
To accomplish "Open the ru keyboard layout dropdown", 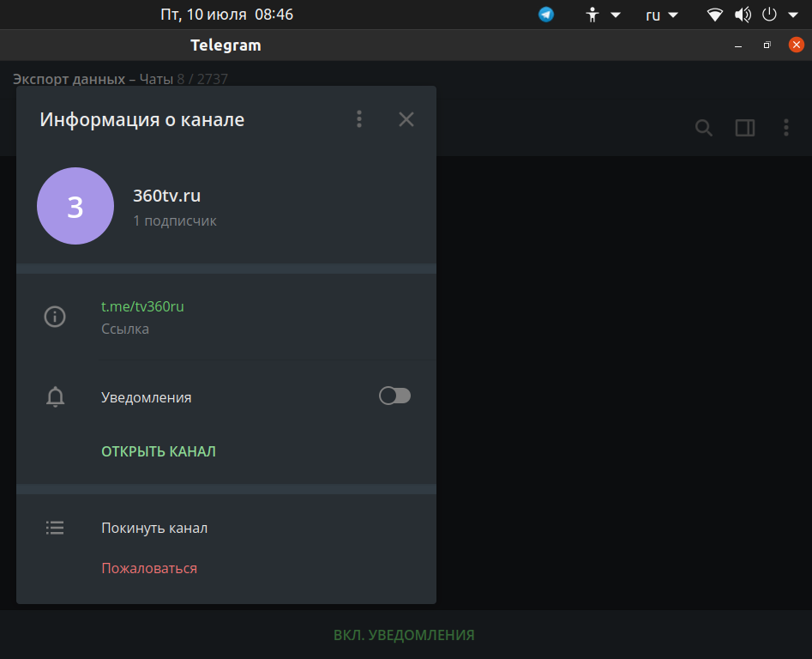I will tap(661, 15).
